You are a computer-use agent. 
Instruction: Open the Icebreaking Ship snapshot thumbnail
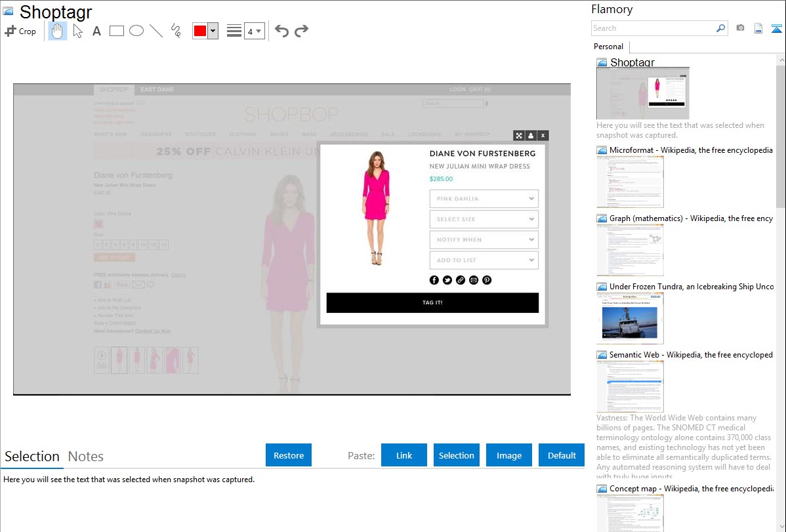[630, 318]
